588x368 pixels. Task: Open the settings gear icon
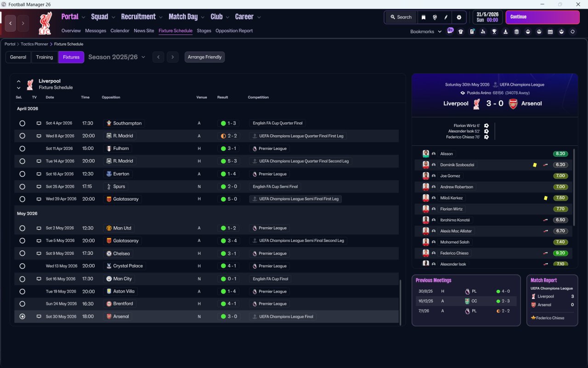click(458, 17)
